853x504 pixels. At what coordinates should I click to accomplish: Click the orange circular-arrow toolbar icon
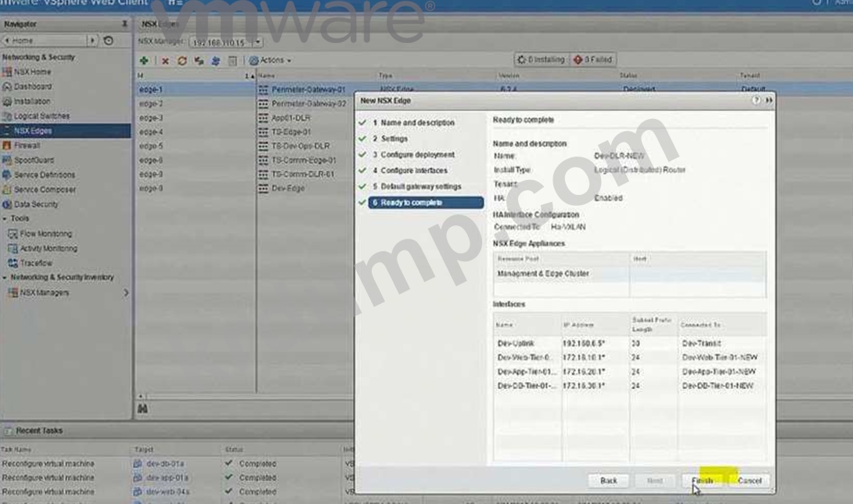click(x=182, y=60)
